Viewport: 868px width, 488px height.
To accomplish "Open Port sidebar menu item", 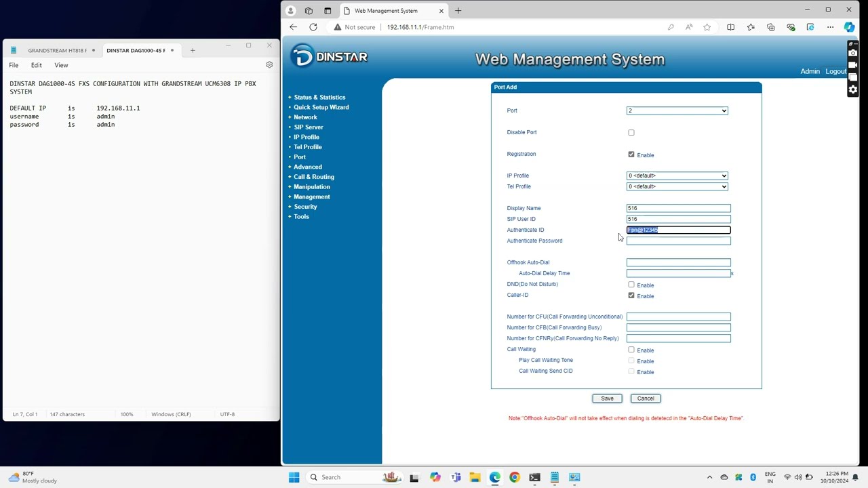I will coord(300,157).
